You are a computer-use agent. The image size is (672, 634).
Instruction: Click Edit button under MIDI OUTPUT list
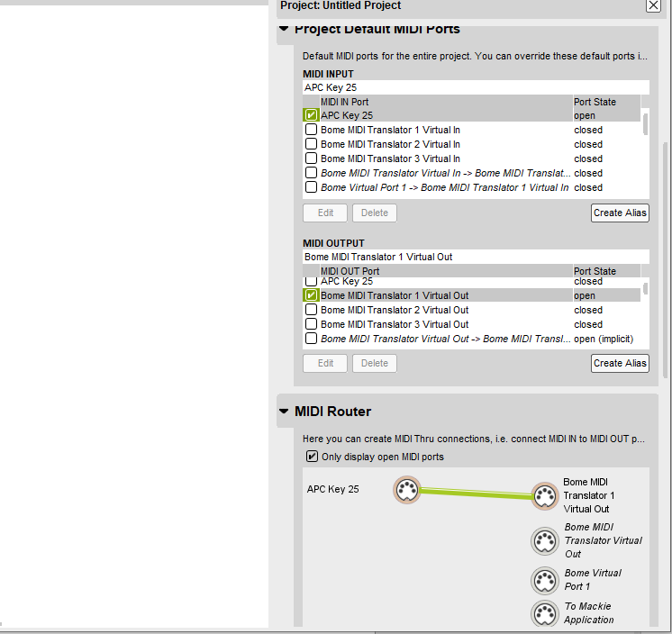[325, 363]
